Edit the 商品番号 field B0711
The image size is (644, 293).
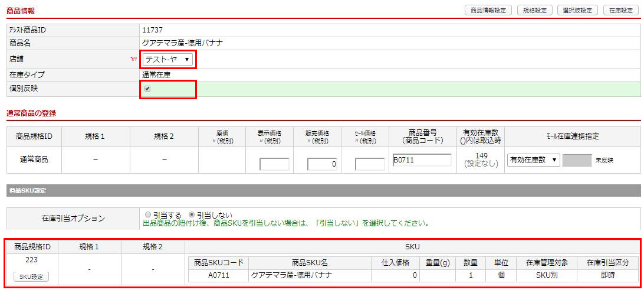point(422,160)
